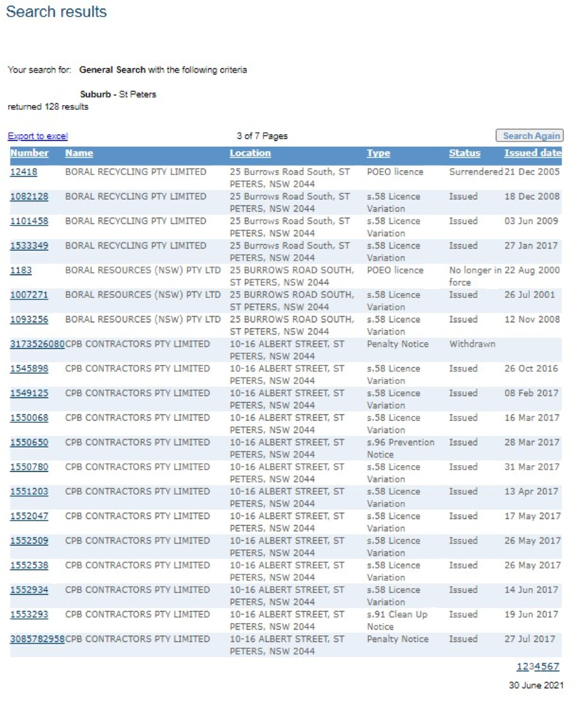Sort results by Issued date header
Viewport: 588px width, 707px height.
click(532, 153)
